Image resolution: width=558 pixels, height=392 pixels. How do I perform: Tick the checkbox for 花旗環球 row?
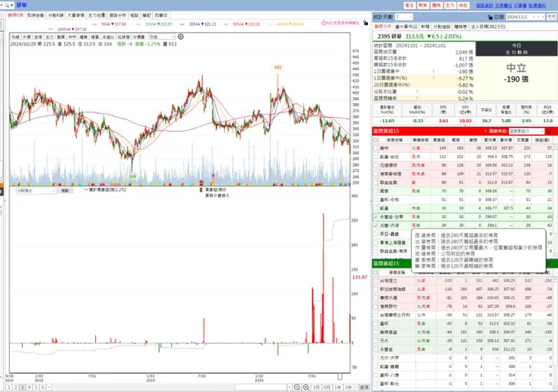click(x=376, y=165)
